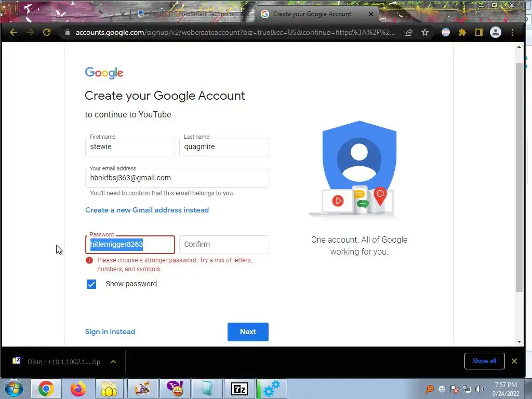Open Chrome's three-dot menu
Screen dimensions: 532x399
(x=512, y=33)
